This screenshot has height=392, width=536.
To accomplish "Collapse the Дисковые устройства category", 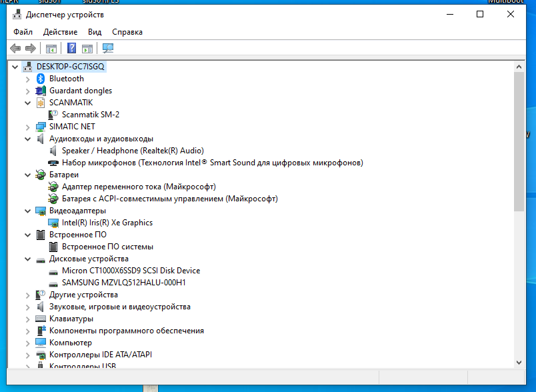I will coord(27,259).
